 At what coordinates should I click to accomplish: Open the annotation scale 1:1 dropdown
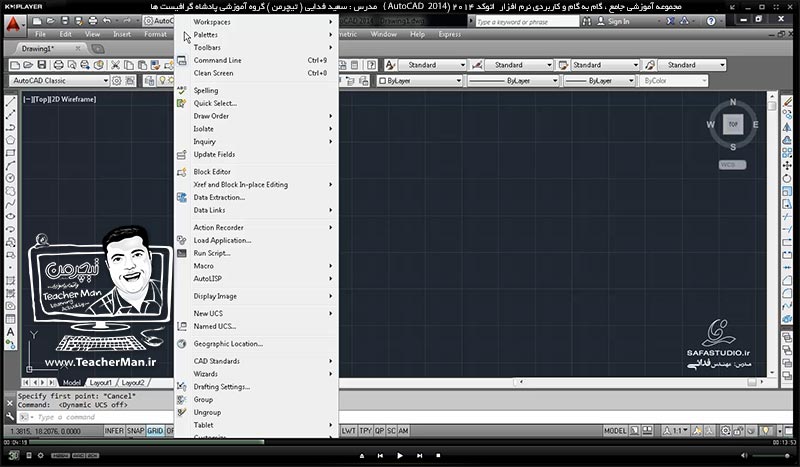[676, 431]
